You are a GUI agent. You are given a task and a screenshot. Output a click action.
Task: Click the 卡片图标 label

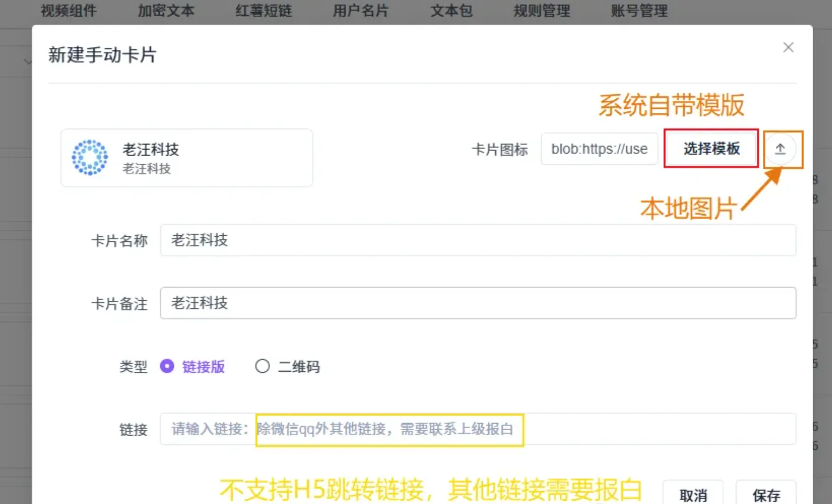[x=500, y=149]
